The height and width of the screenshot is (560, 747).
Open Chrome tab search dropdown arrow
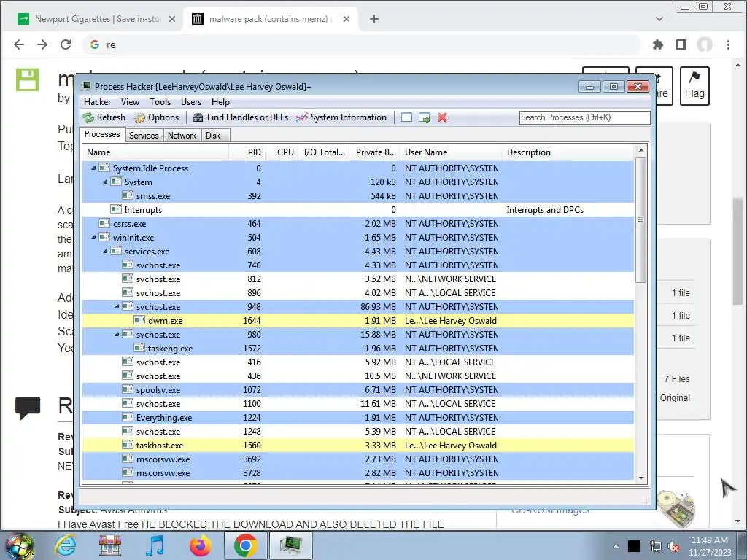659,19
